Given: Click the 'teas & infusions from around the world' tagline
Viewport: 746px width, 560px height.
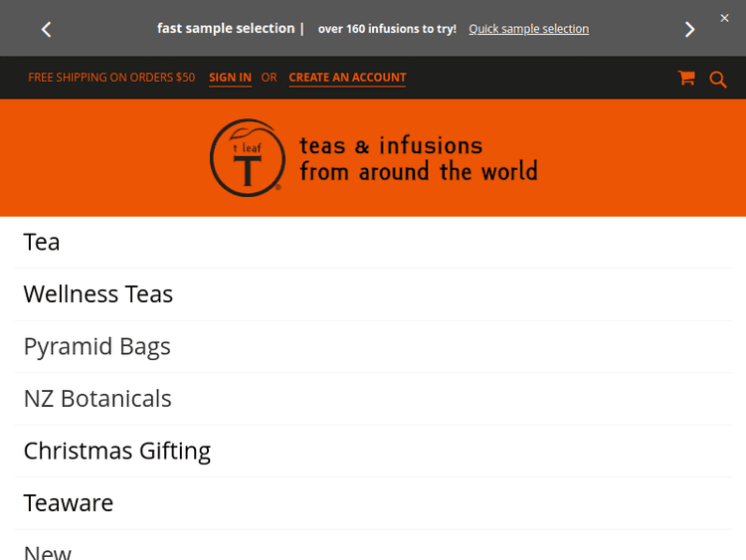Looking at the screenshot, I should point(418,159).
